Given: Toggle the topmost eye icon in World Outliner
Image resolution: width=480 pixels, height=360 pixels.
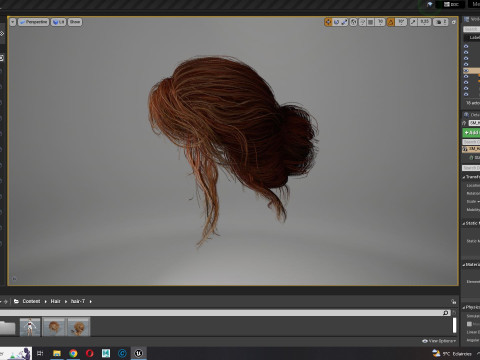Looking at the screenshot, I should click(466, 46).
